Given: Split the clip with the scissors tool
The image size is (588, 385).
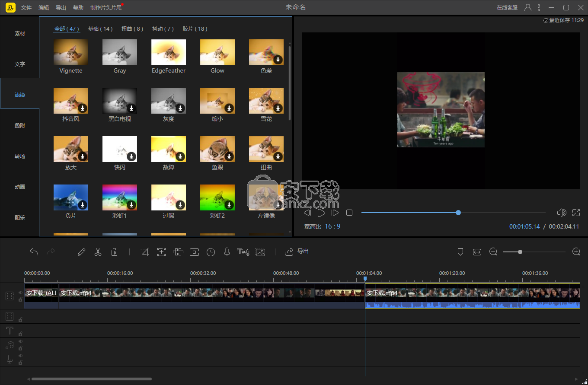Looking at the screenshot, I should [x=98, y=252].
